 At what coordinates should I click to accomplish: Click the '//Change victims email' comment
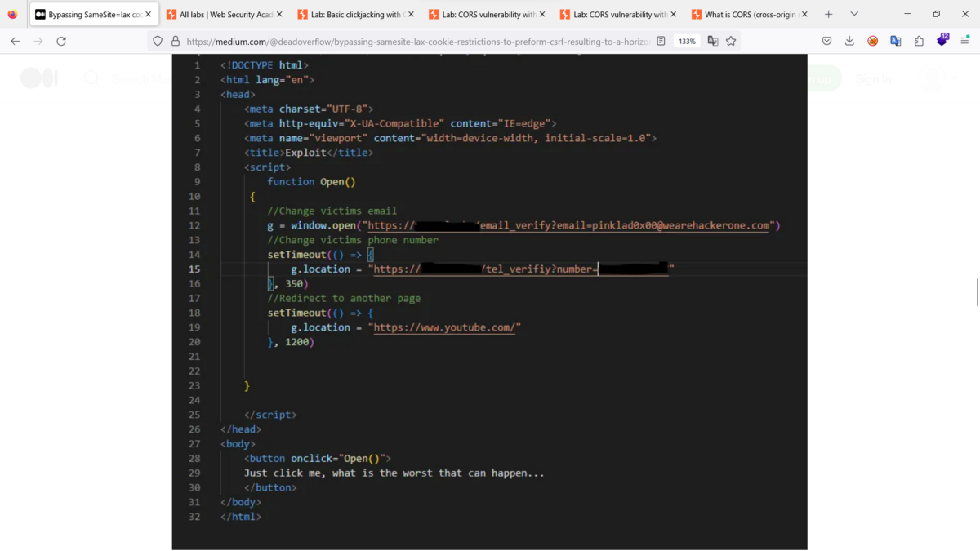pyautogui.click(x=332, y=211)
